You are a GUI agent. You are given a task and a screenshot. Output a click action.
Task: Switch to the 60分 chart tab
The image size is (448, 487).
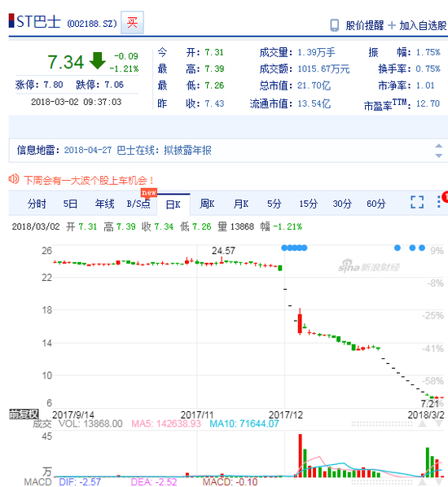coord(376,204)
